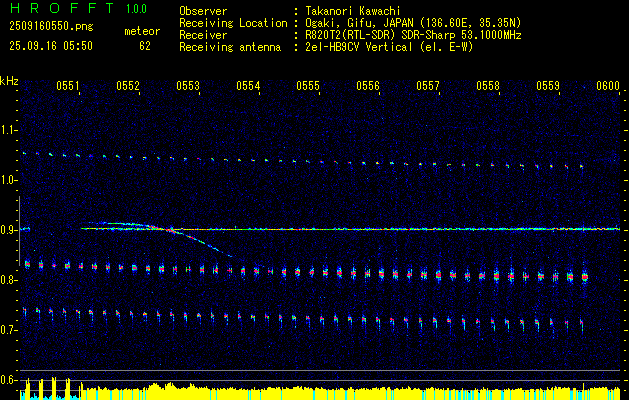The width and height of the screenshot is (629, 400).
Task: Click the 0558 time marker
Action: (488, 85)
